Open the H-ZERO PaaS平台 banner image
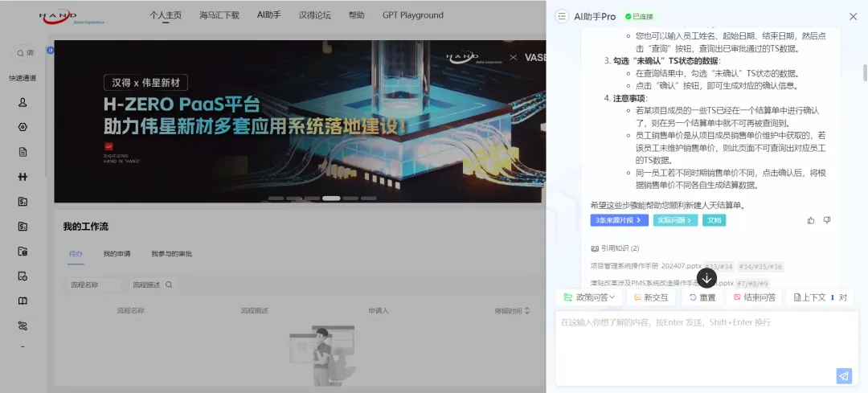The image size is (868, 393). point(300,121)
